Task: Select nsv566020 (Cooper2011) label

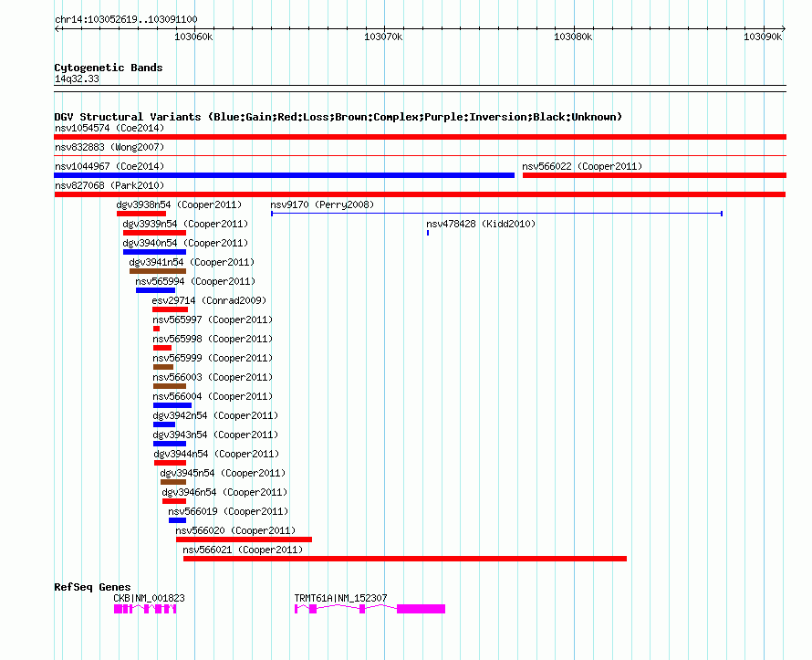Action: pos(235,530)
